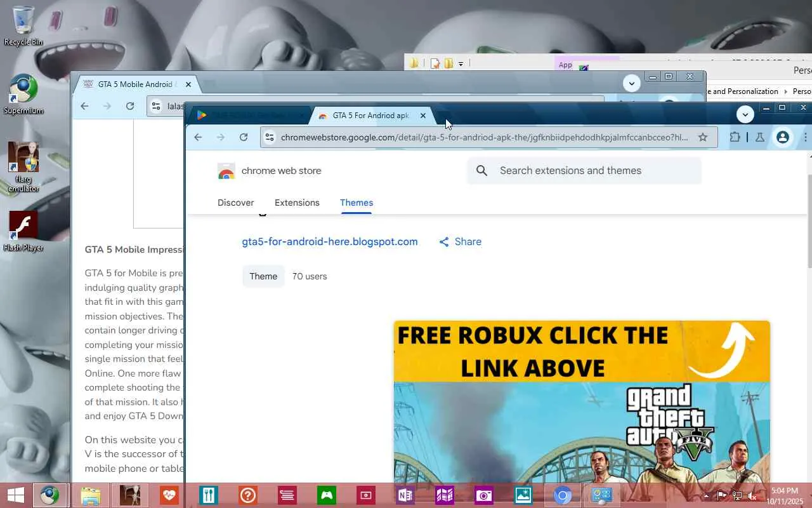Image resolution: width=812 pixels, height=508 pixels.
Task: Open tab search in the GTA 5 Mobile window
Action: click(631, 83)
